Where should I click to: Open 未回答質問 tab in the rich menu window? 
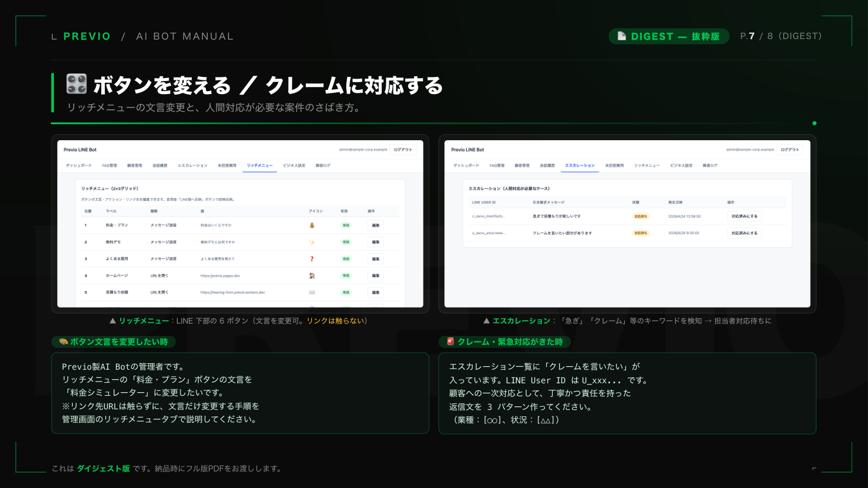point(227,166)
